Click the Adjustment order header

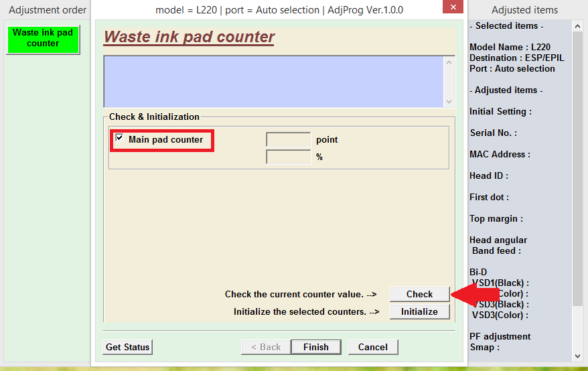pos(48,10)
